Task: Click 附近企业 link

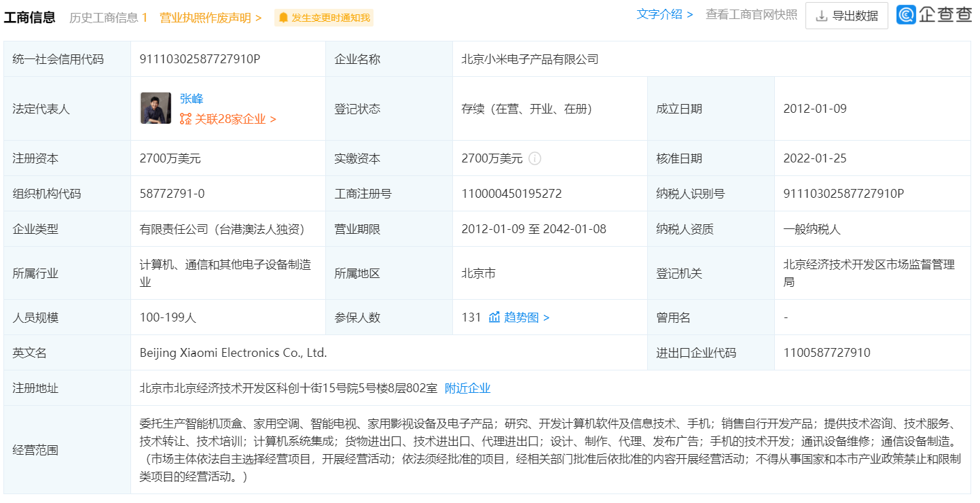Action: [x=467, y=388]
